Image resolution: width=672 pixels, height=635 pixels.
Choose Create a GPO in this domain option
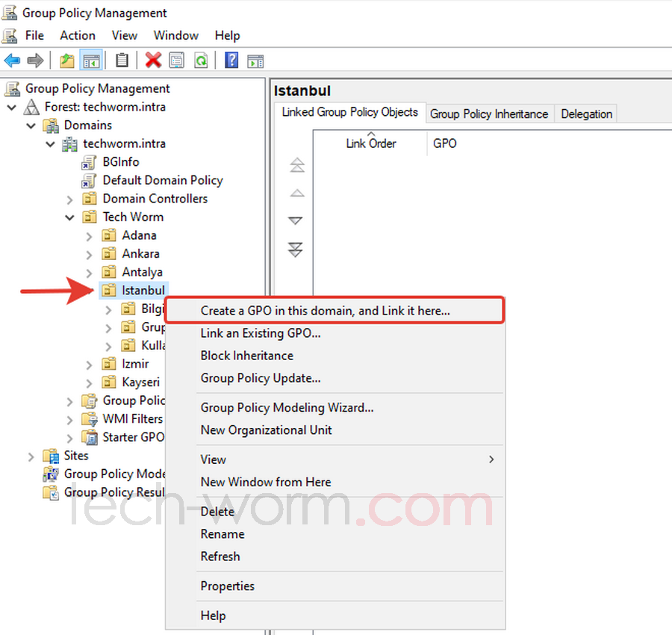tap(325, 311)
